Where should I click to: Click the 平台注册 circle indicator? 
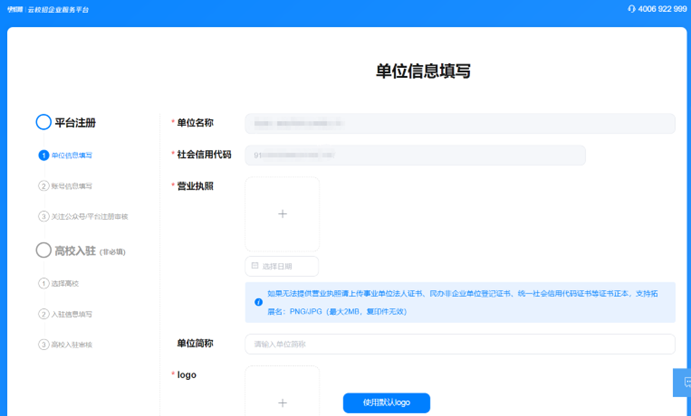(43, 122)
